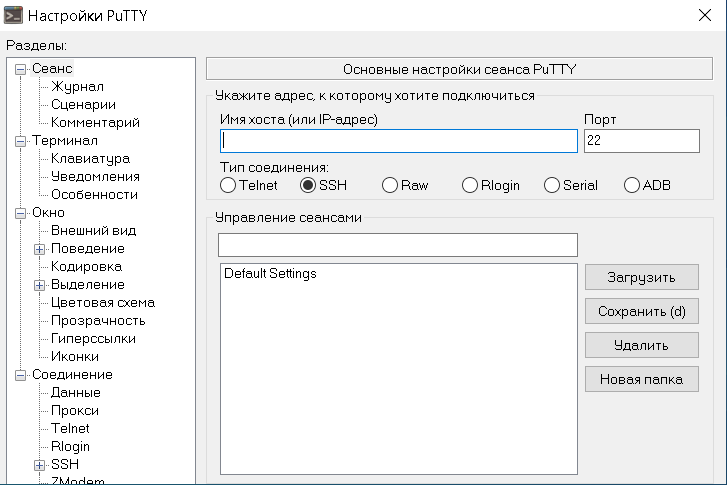Go to the Комментарий section
727x485 pixels.
point(96,123)
